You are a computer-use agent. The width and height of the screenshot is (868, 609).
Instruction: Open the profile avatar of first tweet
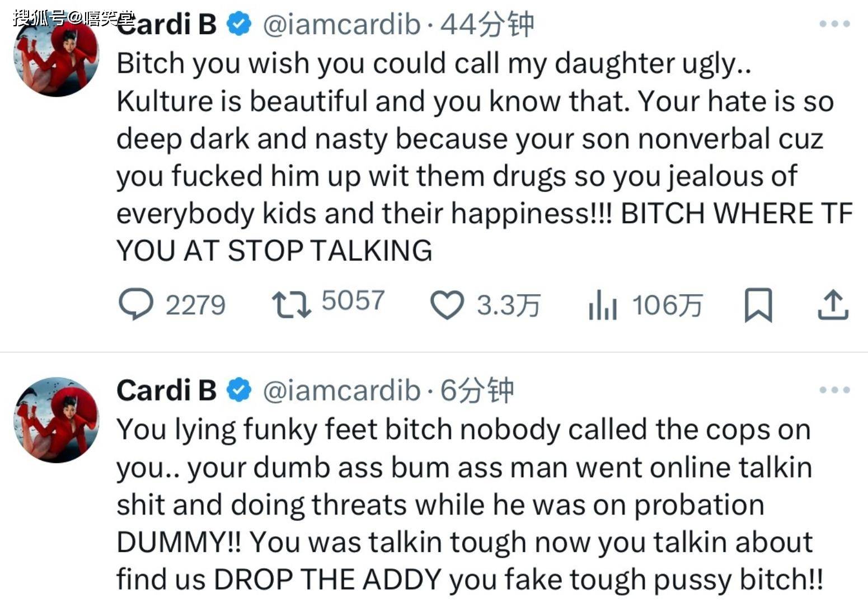coord(56,56)
